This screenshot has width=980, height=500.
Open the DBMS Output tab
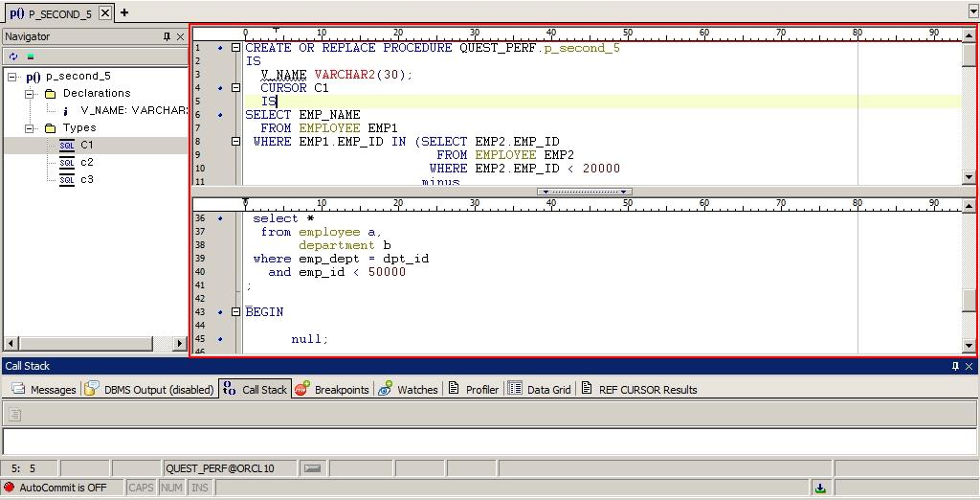pos(149,390)
